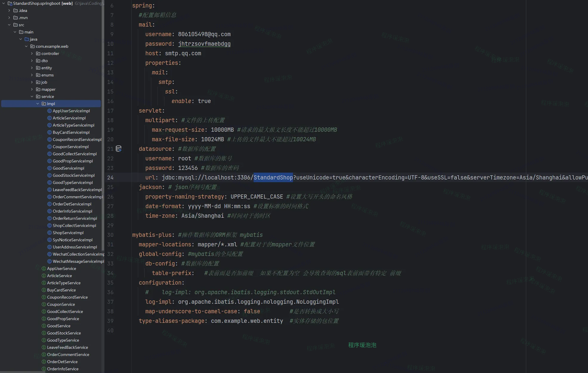The width and height of the screenshot is (588, 373).
Task: Click the ArticleService interface icon
Action: (x=44, y=276)
